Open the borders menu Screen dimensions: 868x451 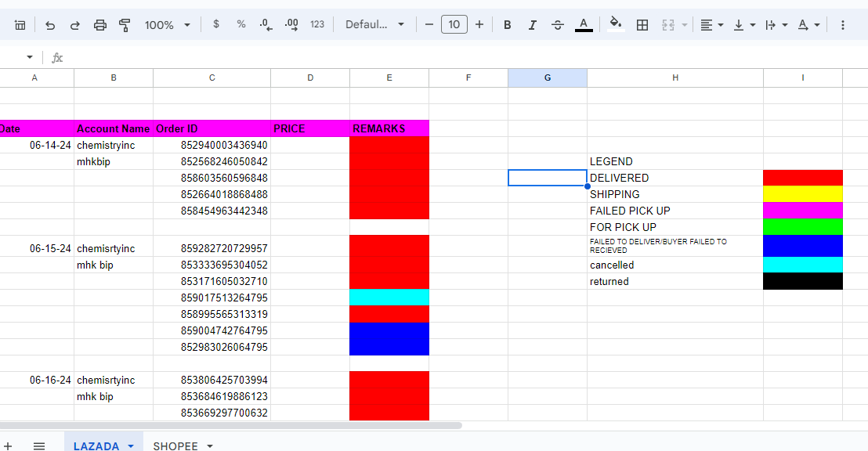tap(642, 25)
